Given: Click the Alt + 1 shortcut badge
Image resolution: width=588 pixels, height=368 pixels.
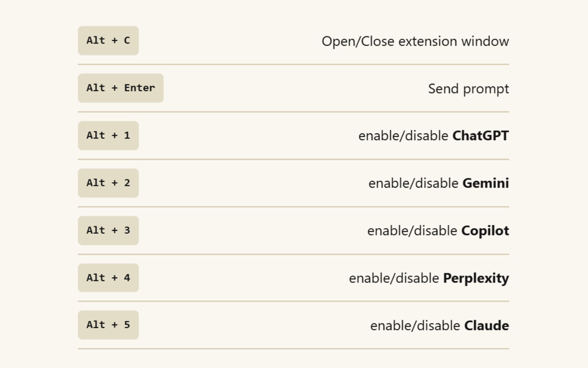Looking at the screenshot, I should click(x=108, y=135).
